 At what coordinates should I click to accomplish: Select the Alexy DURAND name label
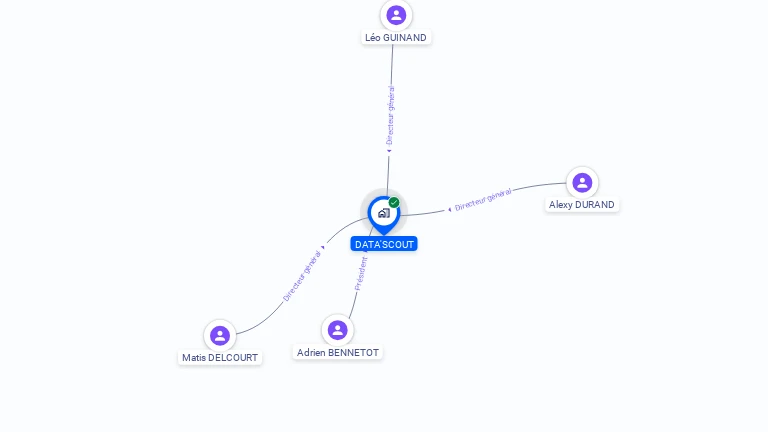click(581, 205)
